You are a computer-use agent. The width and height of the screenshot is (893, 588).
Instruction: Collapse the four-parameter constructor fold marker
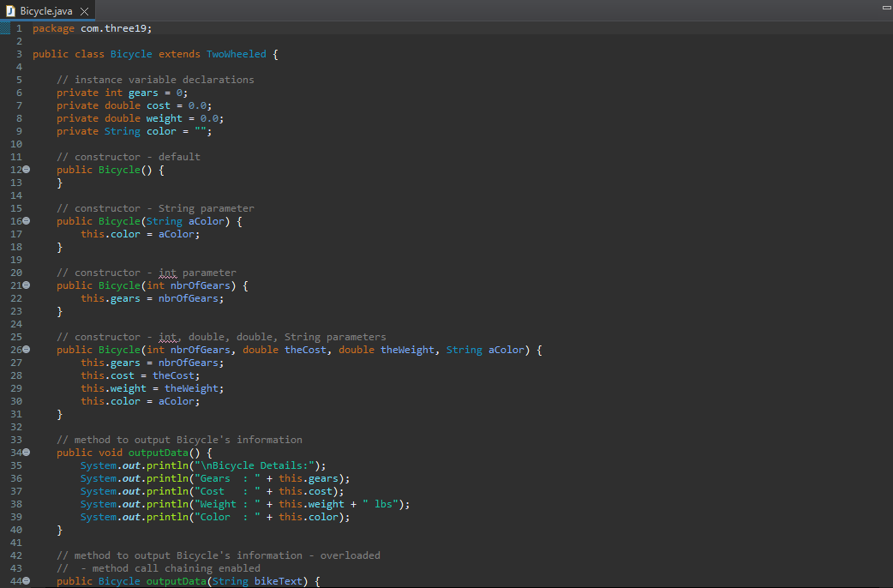click(x=26, y=349)
